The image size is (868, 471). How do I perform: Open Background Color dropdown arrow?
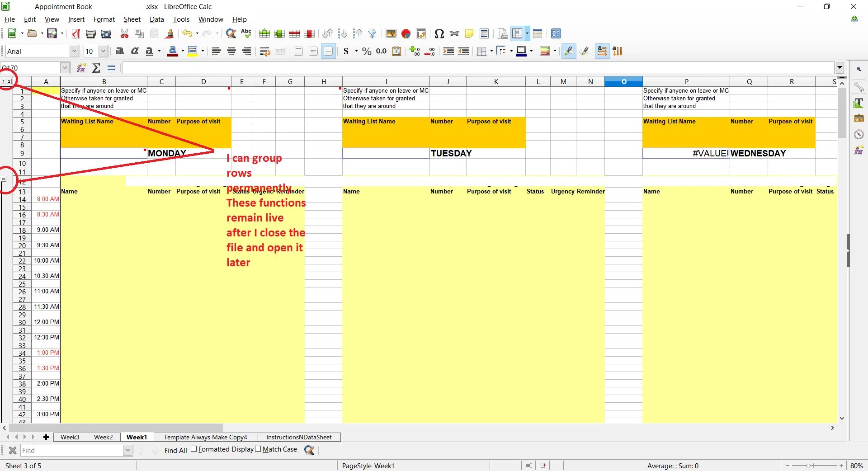[203, 51]
